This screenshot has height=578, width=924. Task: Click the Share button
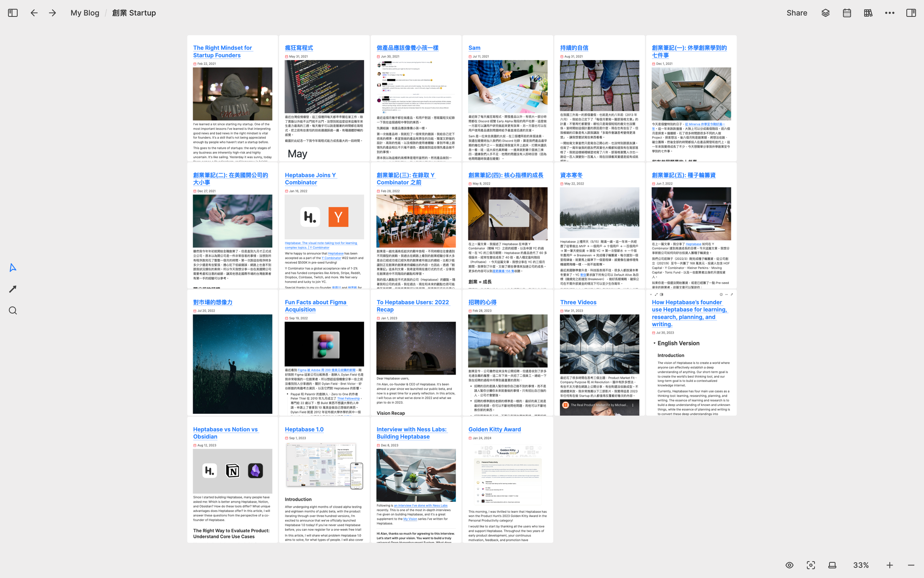coord(796,13)
